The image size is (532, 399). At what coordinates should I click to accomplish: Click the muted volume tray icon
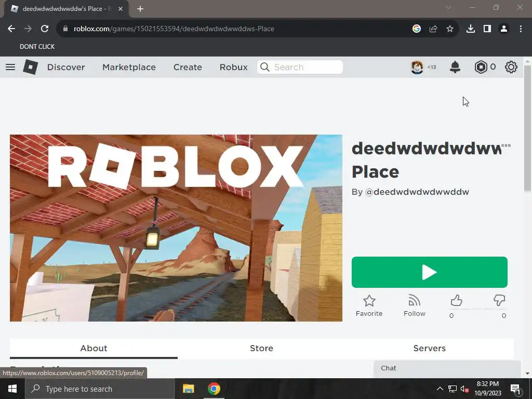click(464, 389)
